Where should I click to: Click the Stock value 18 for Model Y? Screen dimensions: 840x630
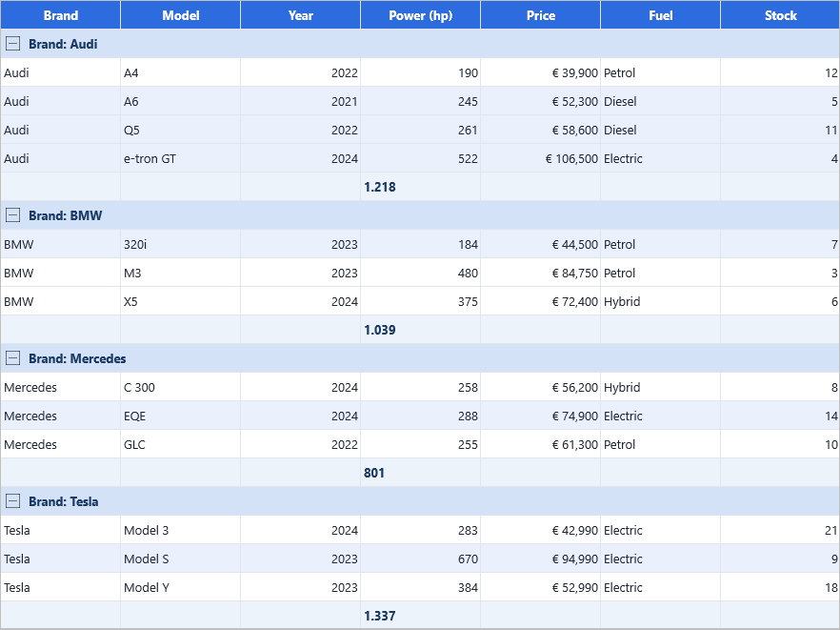(781, 587)
